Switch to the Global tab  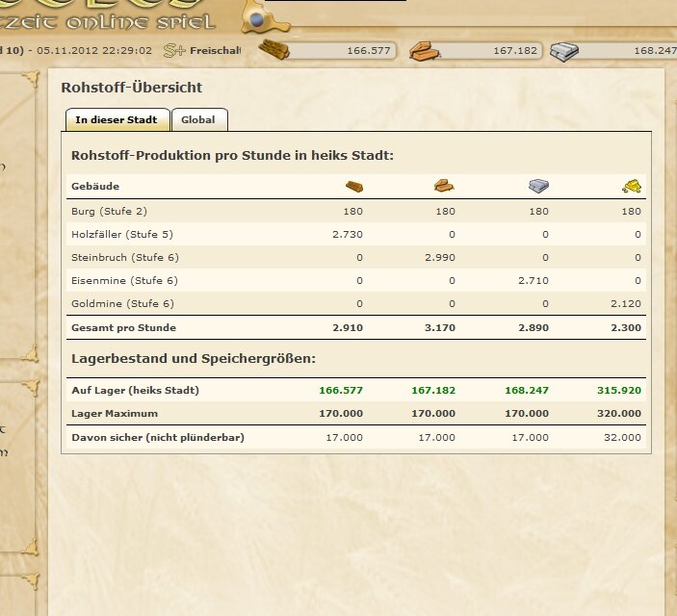click(x=198, y=119)
